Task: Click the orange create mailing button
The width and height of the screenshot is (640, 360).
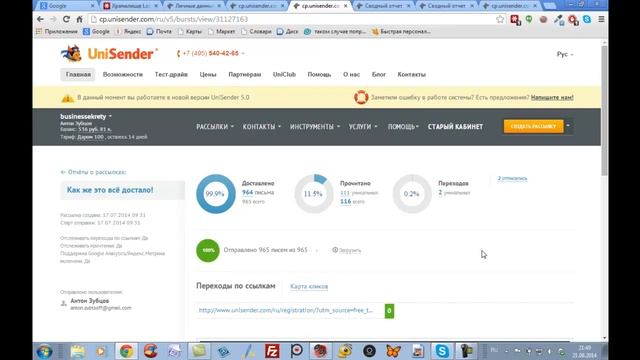Action: click(533, 126)
